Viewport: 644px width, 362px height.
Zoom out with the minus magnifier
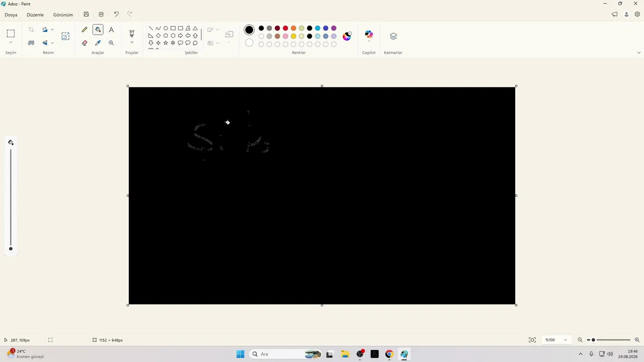point(580,340)
